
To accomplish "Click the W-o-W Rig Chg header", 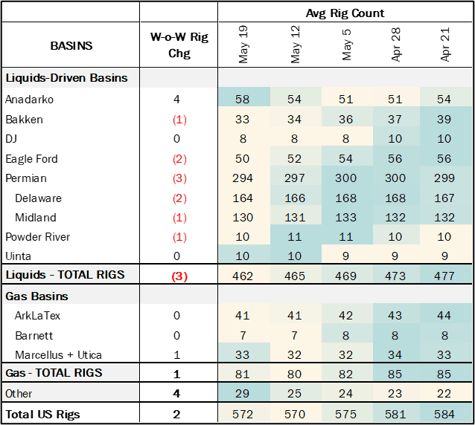I will [x=179, y=45].
